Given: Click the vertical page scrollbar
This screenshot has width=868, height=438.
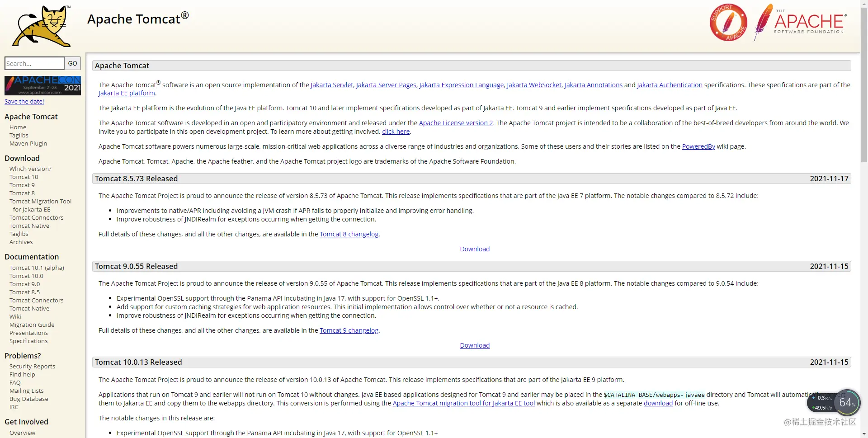Looking at the screenshot, I should (x=864, y=219).
